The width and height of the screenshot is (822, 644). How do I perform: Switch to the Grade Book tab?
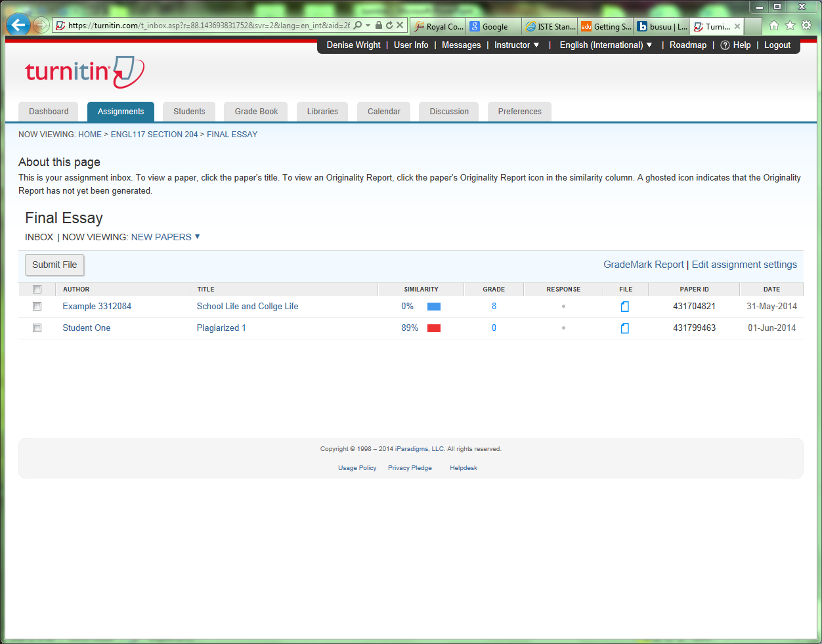click(x=256, y=112)
